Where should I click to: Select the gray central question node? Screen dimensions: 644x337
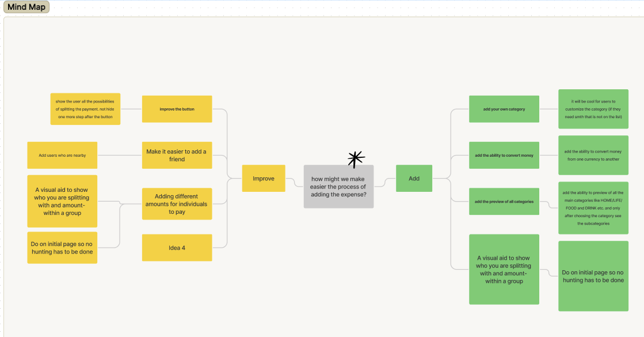(338, 186)
